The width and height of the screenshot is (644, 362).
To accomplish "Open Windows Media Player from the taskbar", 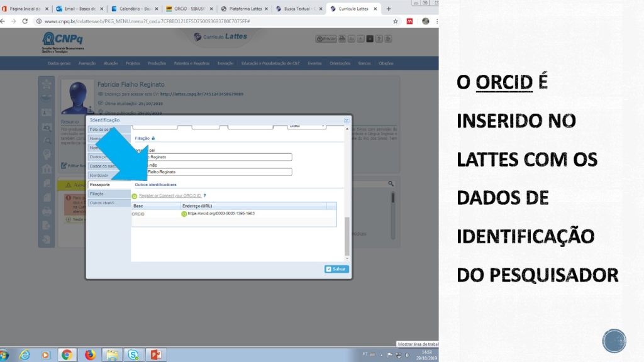I will [45, 354].
